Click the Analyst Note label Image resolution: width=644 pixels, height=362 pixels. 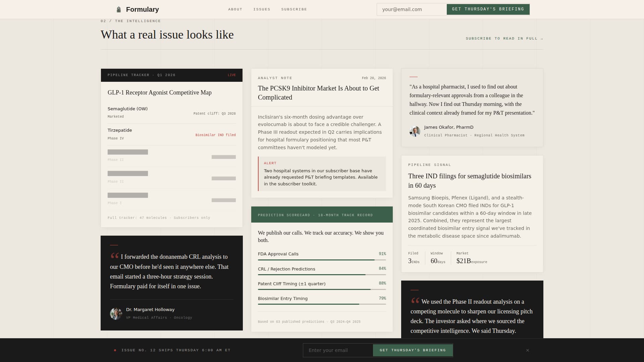pos(275,78)
